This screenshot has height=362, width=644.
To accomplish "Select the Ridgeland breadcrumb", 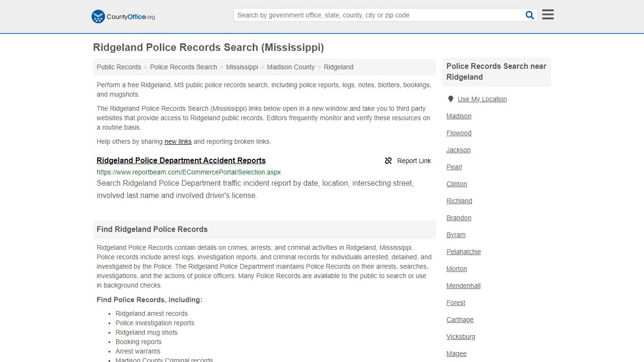I will coord(339,67).
